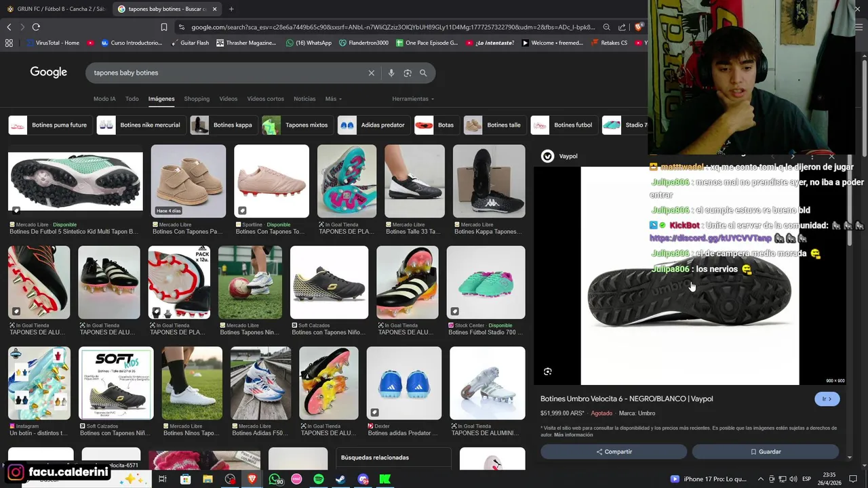Open One Pace Episode G... bookmark
Viewport: 868px width, 488px height.
pyautogui.click(x=427, y=43)
